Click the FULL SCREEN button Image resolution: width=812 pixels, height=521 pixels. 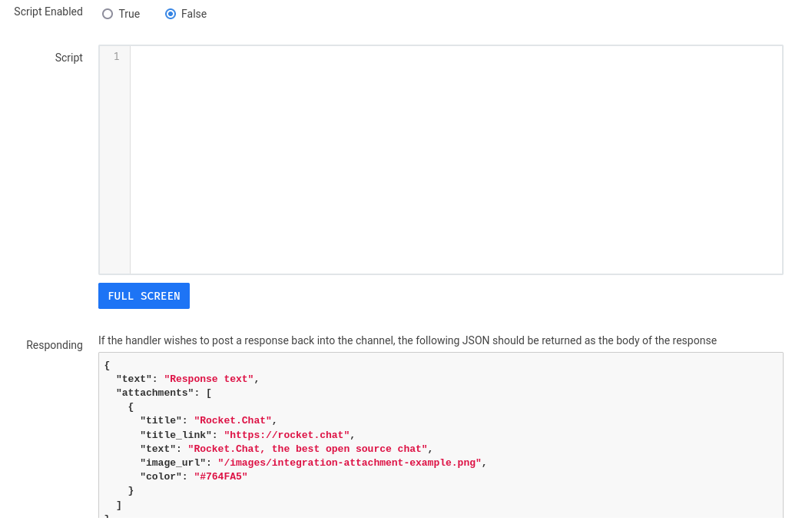pos(144,296)
